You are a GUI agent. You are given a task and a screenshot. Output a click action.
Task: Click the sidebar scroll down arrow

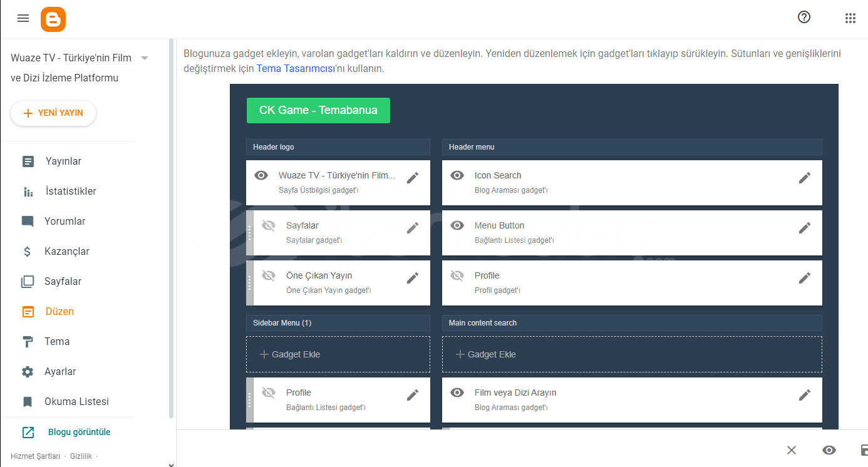pyautogui.click(x=172, y=464)
